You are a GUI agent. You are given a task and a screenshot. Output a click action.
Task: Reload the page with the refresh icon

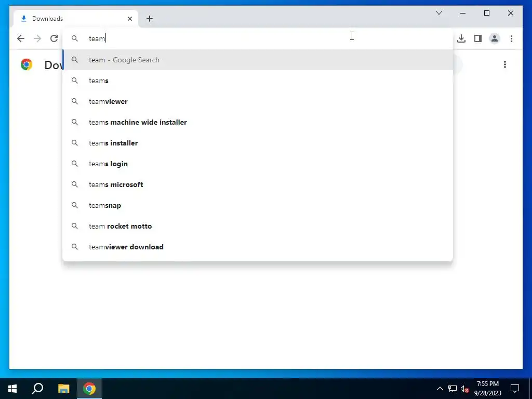54,38
